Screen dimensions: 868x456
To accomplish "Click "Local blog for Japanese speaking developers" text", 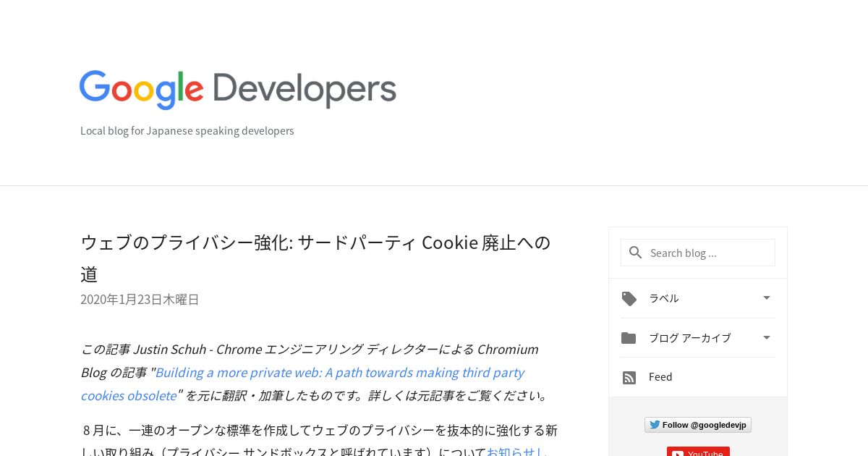I will pyautogui.click(x=187, y=131).
